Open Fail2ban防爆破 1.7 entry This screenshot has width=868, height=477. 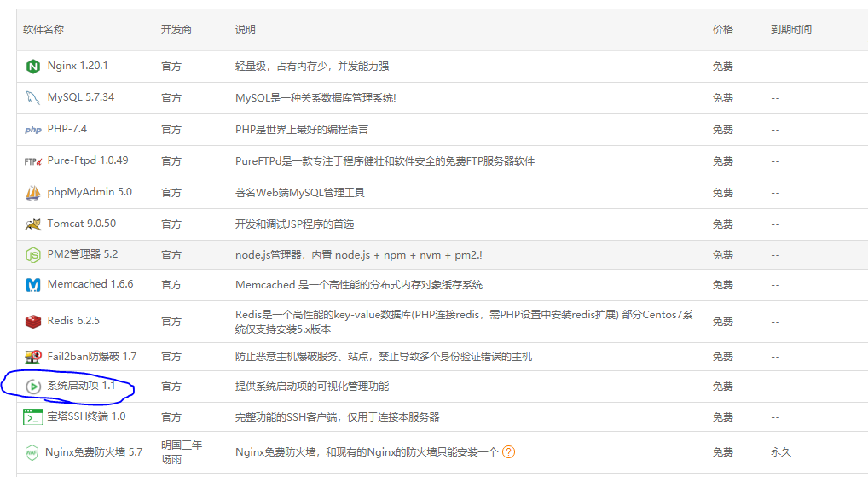[x=92, y=356]
